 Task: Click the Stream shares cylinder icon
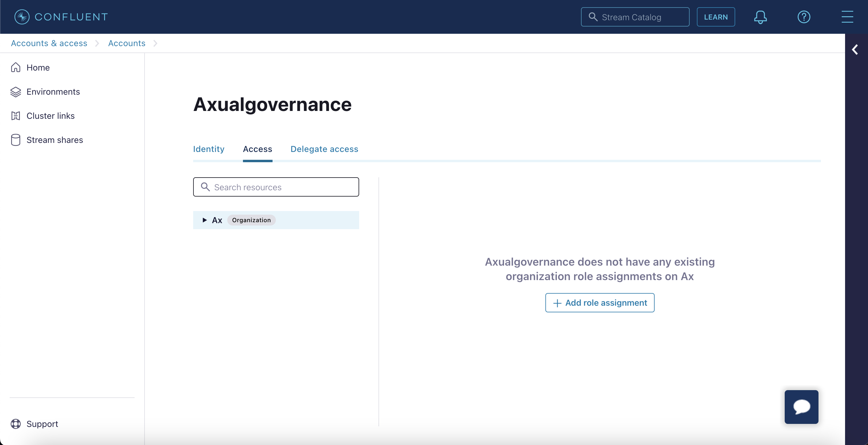(x=15, y=140)
